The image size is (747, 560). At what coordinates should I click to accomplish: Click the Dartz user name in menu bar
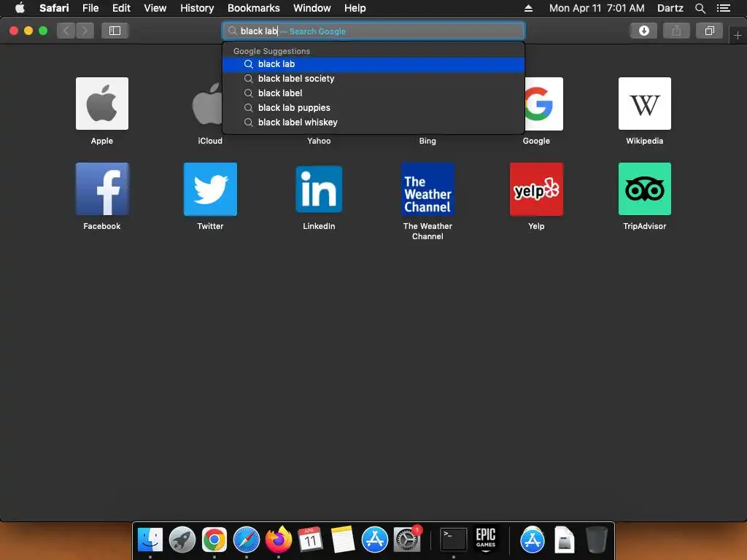[x=670, y=8]
